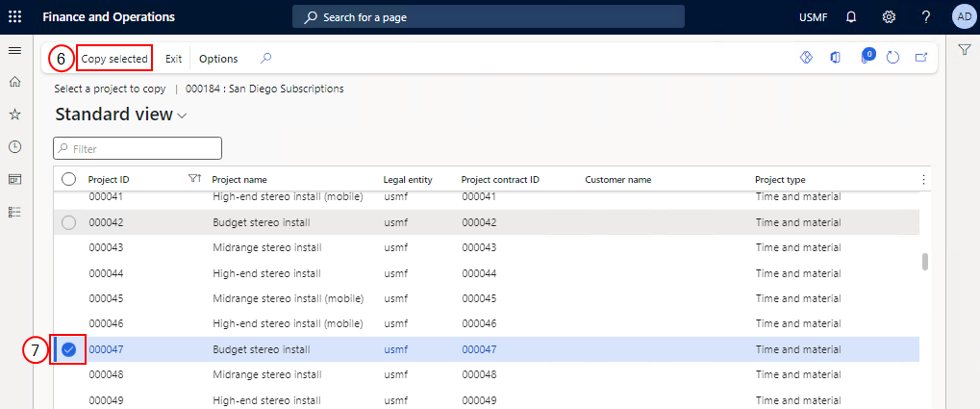The width and height of the screenshot is (980, 409).
Task: Click High-end stereo install in row 000044
Action: [266, 273]
